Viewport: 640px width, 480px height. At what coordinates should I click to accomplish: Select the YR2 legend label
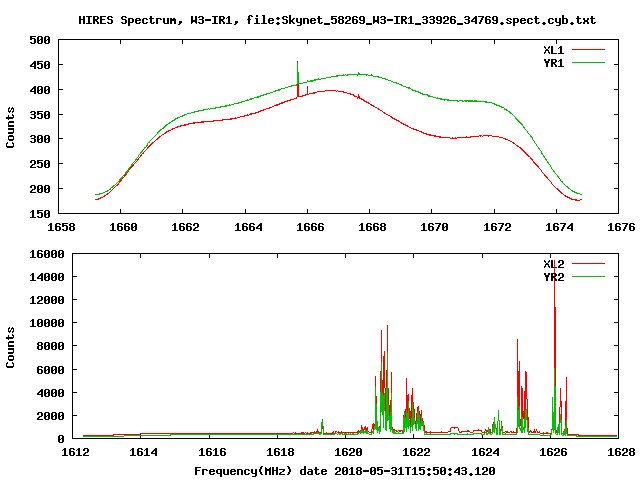pos(553,277)
